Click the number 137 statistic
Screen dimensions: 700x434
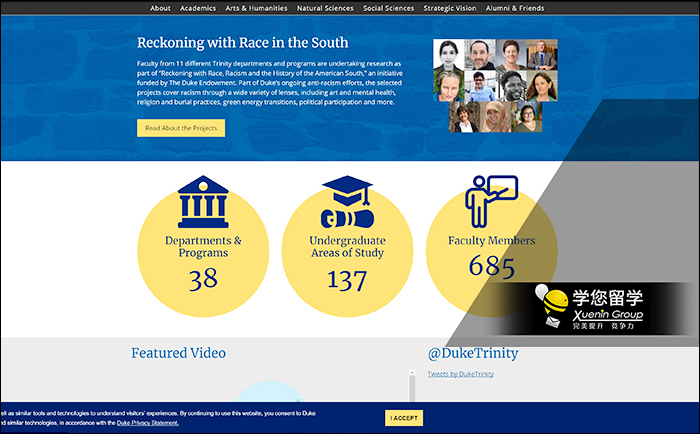[347, 280]
